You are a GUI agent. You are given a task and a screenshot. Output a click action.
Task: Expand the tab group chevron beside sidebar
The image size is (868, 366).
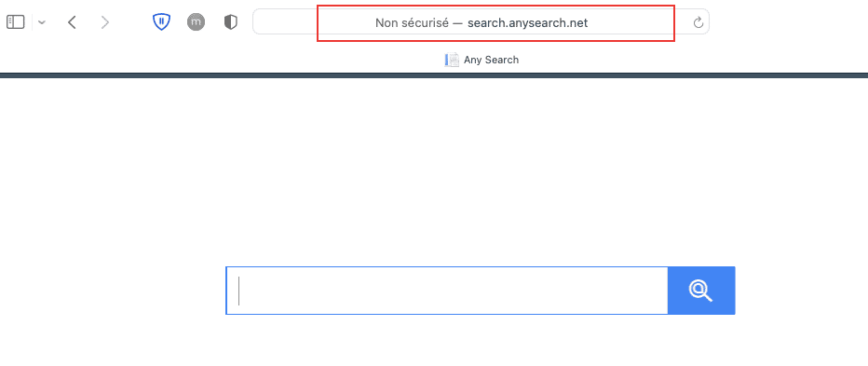click(x=42, y=22)
